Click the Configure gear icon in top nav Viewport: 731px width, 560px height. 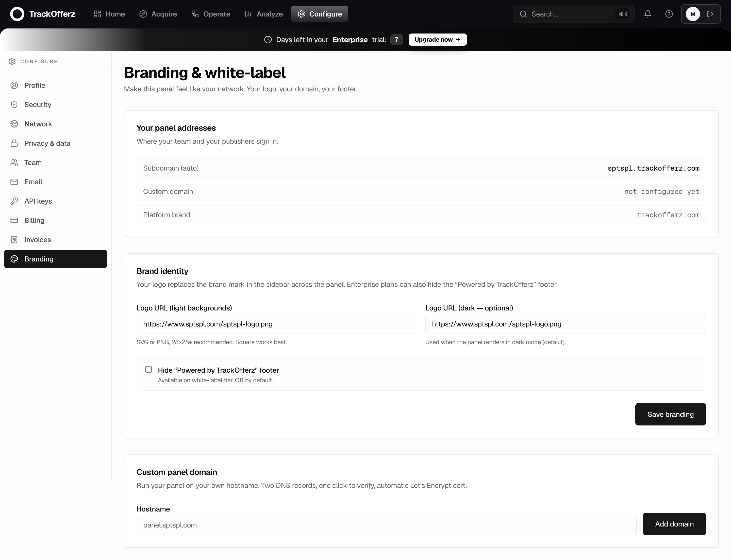pos(301,14)
